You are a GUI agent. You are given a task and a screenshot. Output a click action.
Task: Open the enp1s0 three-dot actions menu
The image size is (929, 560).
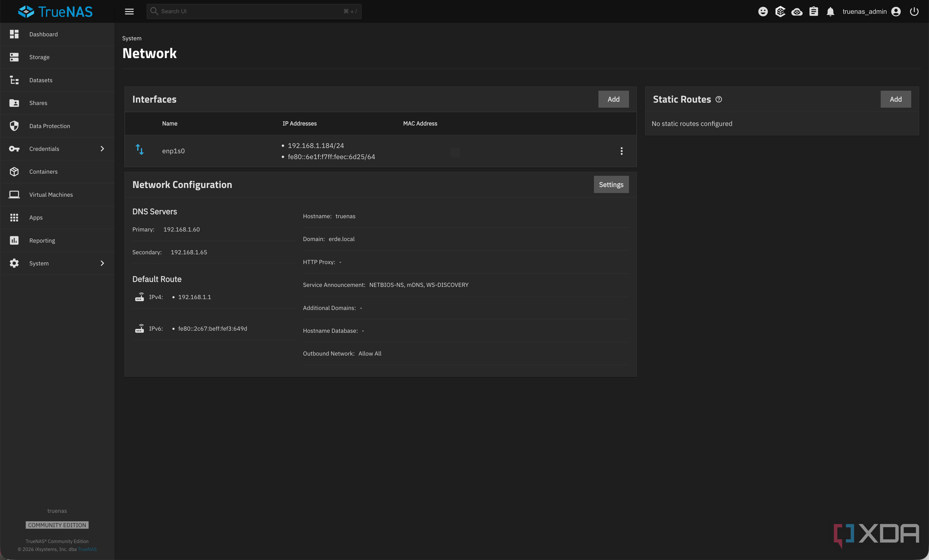621,151
